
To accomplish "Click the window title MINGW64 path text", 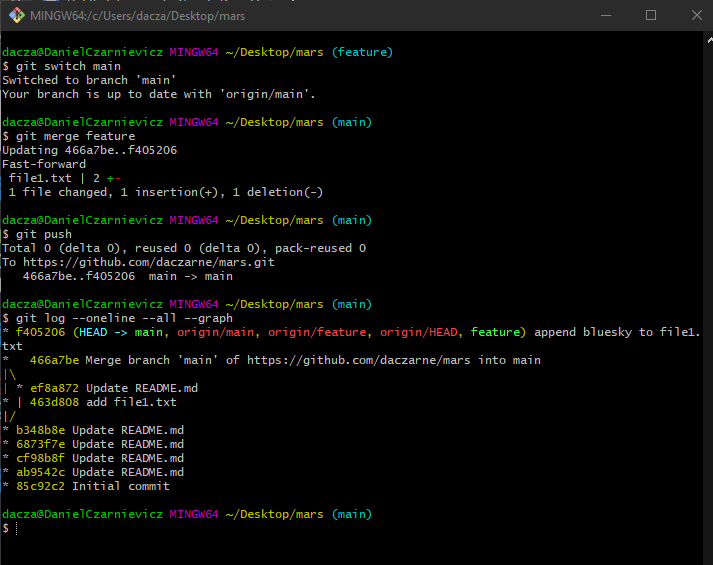I will tap(130, 15).
